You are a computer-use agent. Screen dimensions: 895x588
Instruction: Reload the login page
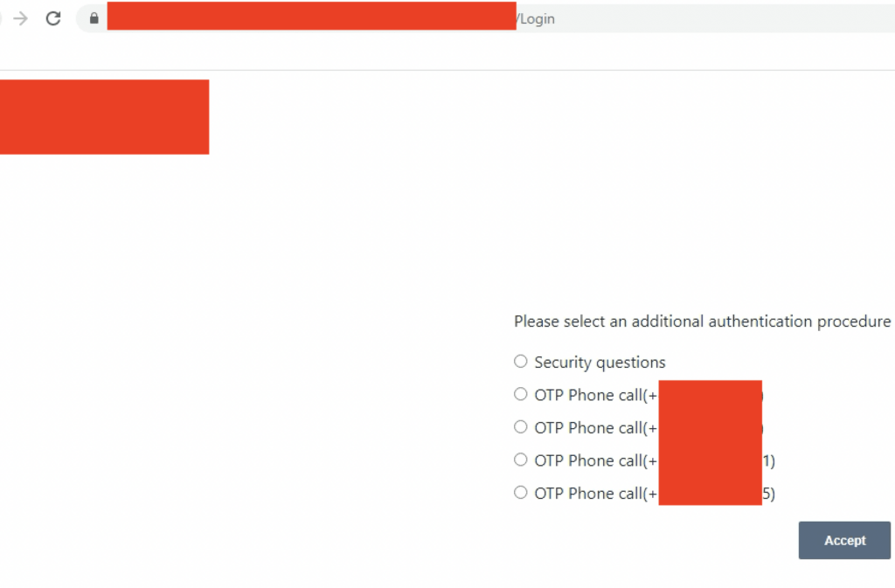tap(53, 18)
